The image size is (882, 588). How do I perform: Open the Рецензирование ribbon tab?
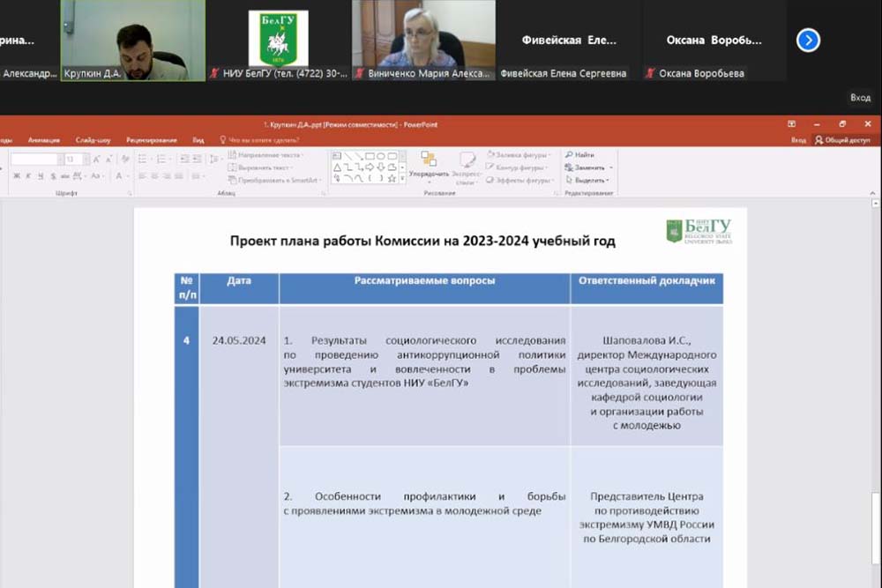pos(151,140)
